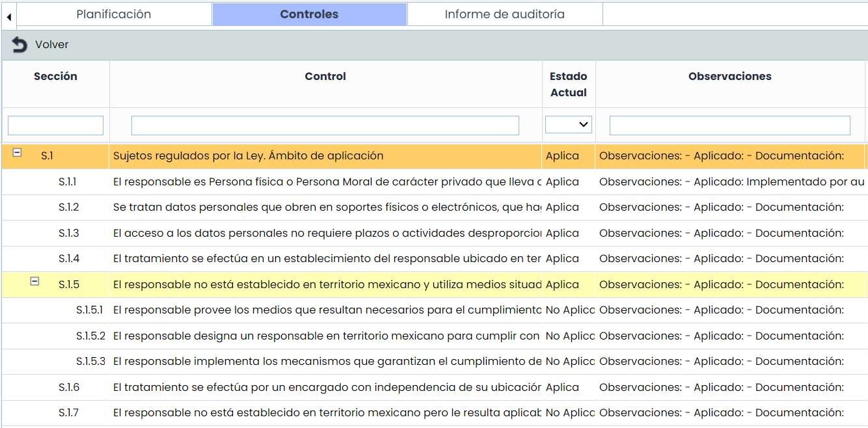Select the S.1.1 control row

[325, 182]
